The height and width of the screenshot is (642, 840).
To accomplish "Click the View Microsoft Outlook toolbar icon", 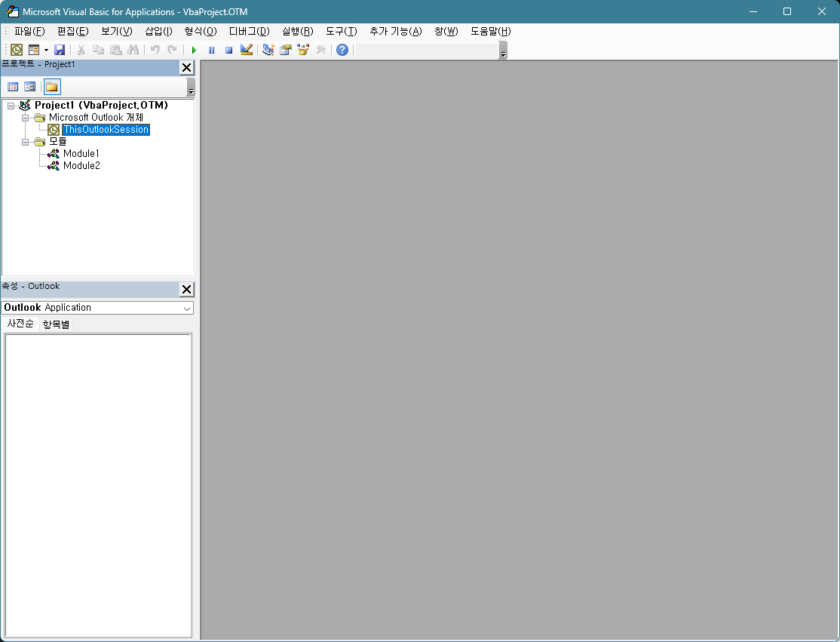I will [x=17, y=50].
